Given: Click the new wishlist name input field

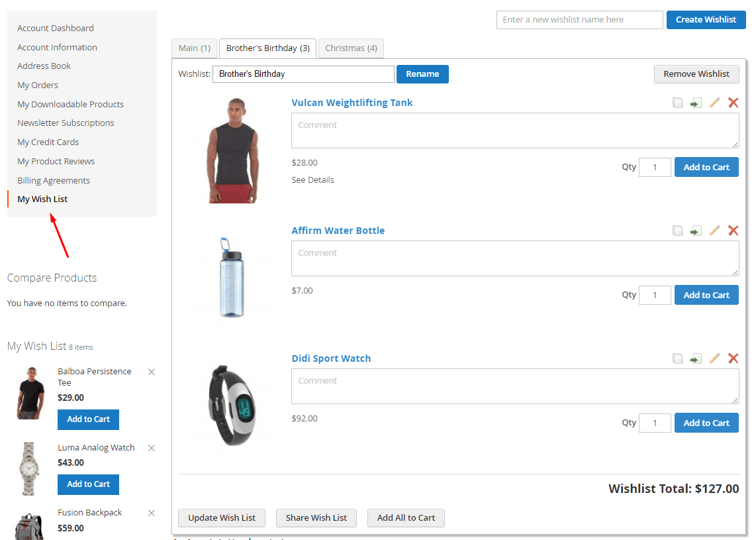Looking at the screenshot, I should tap(579, 20).
